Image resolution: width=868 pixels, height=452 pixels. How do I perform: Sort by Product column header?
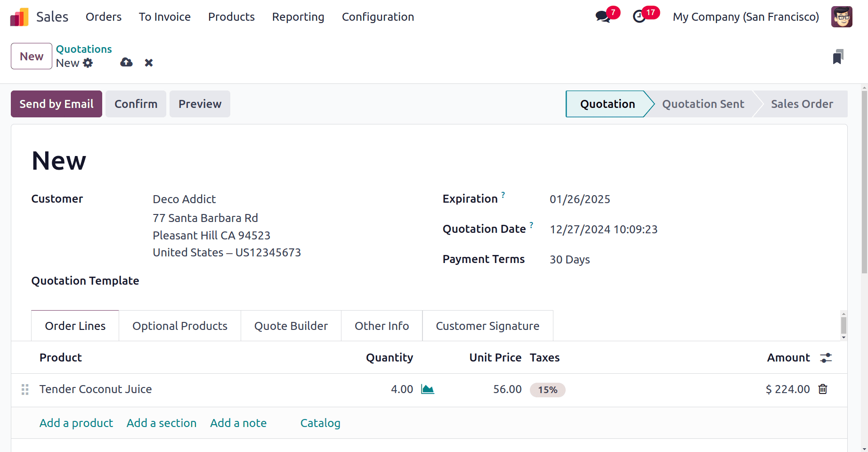(x=61, y=358)
